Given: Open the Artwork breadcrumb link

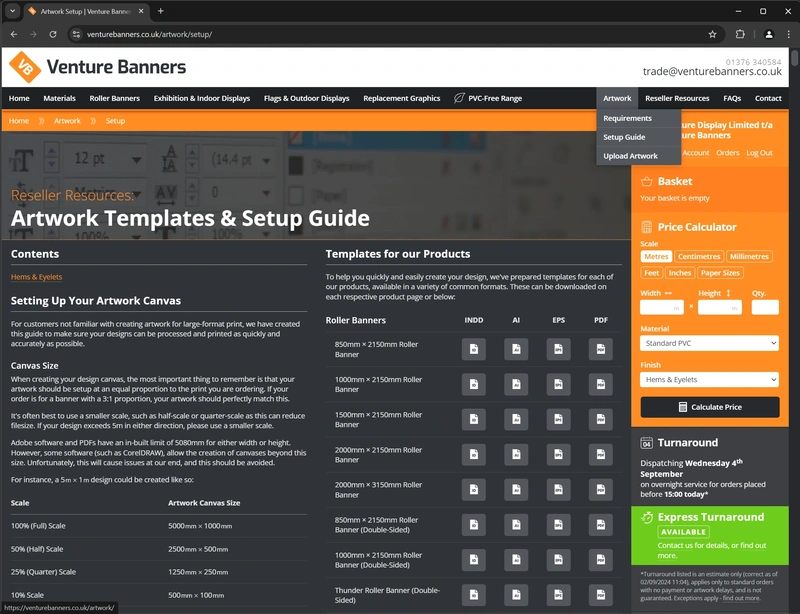Looking at the screenshot, I should click(x=67, y=121).
